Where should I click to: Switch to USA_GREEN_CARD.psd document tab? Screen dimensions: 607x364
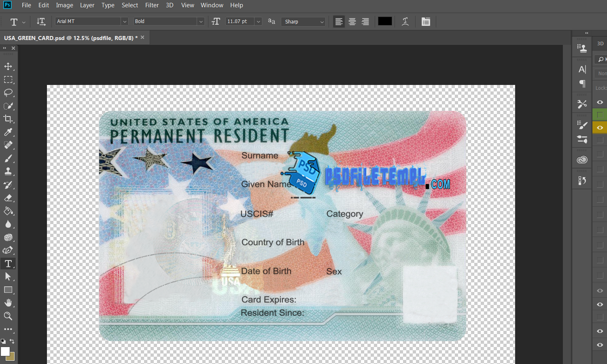[71, 37]
